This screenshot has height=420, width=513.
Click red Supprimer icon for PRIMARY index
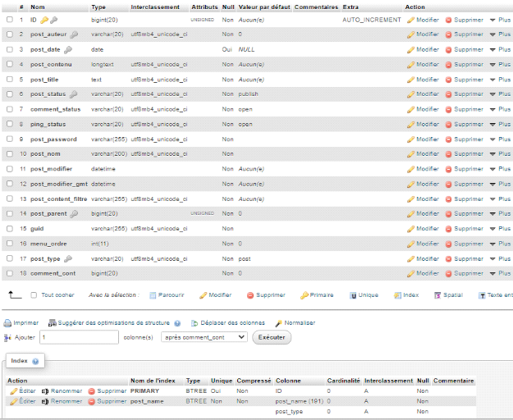click(x=92, y=391)
